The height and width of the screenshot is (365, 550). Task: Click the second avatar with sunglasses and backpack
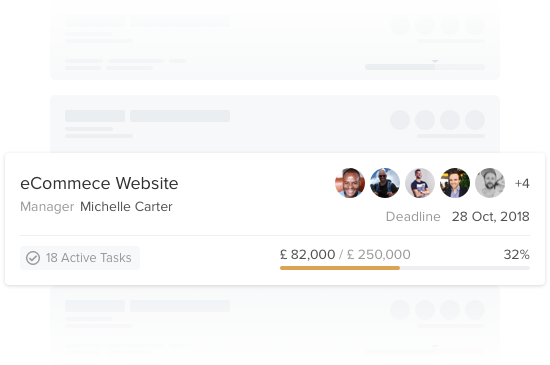pyautogui.click(x=385, y=183)
